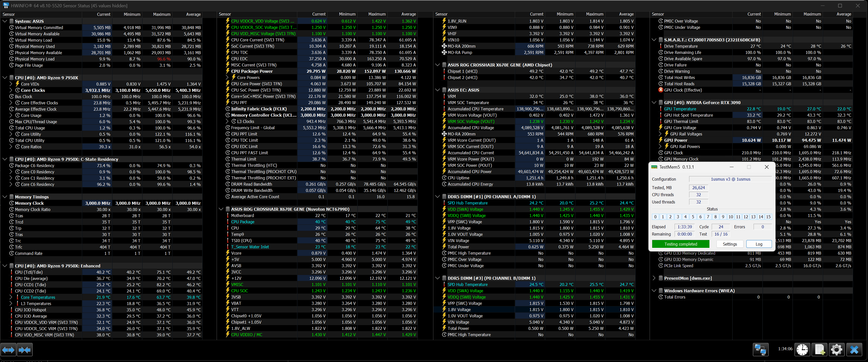This screenshot has width=868, height=362.
Task: Select the CPU Package Power row
Action: [x=252, y=71]
